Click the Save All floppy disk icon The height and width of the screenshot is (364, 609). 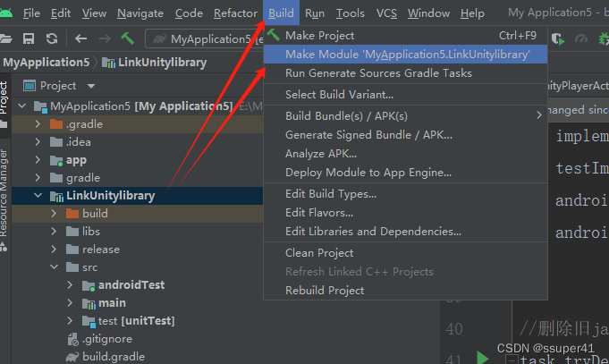pos(29,38)
